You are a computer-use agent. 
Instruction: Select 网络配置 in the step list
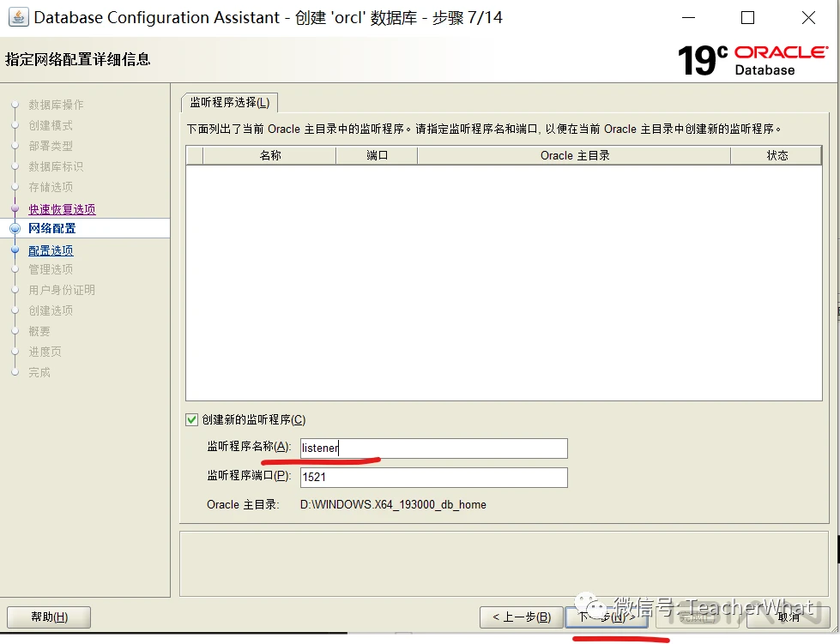coord(85,228)
